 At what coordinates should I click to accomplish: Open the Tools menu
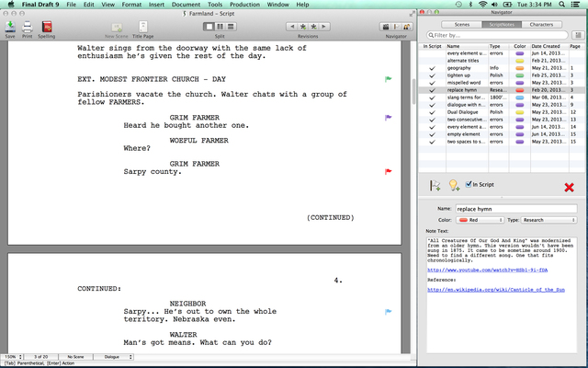(x=215, y=5)
